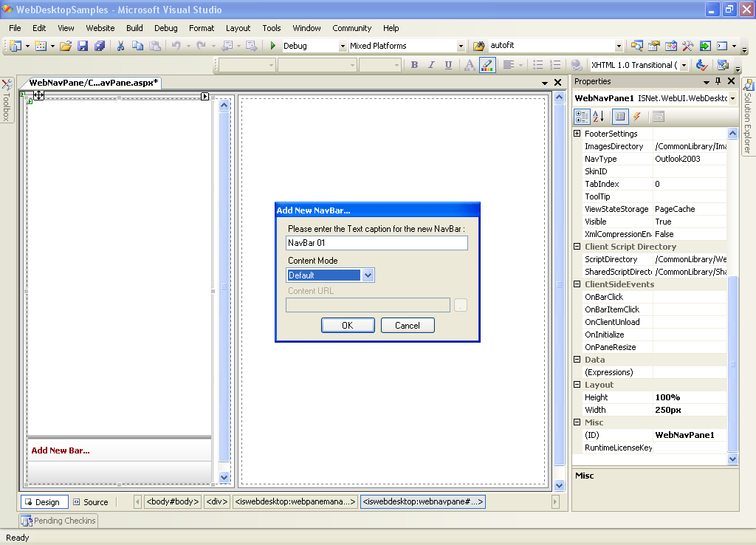Sort properties alphabetically with A-Z icon
This screenshot has height=545, width=756.
click(599, 117)
